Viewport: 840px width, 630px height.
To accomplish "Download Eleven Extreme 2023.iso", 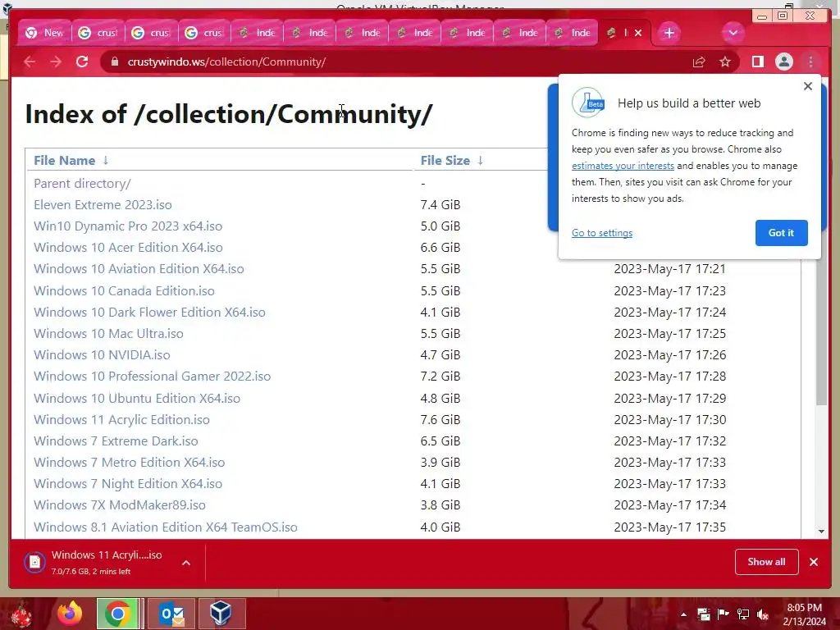I will coord(103,204).
